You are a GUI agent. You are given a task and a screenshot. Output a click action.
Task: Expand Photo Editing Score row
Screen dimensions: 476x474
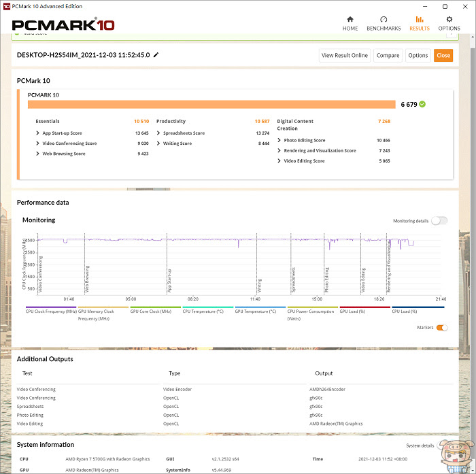point(279,140)
